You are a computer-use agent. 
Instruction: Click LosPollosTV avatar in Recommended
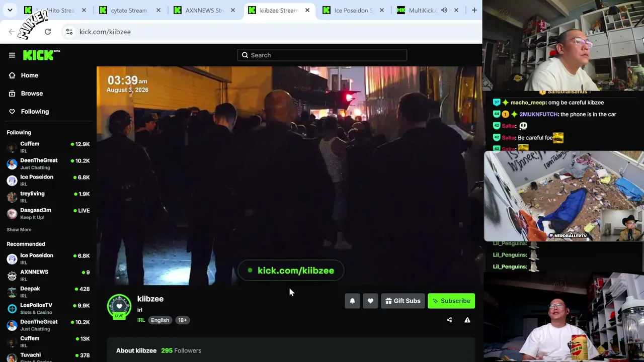click(12, 309)
